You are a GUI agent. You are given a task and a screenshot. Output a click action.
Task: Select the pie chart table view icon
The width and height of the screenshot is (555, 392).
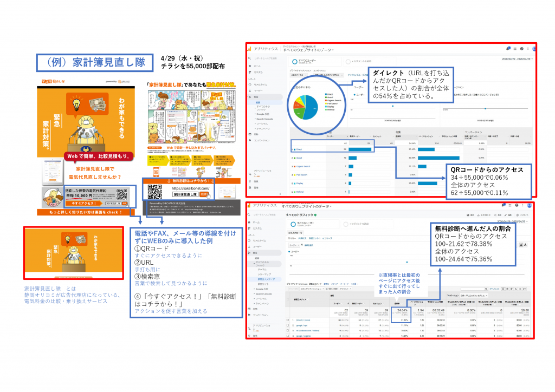(x=507, y=289)
